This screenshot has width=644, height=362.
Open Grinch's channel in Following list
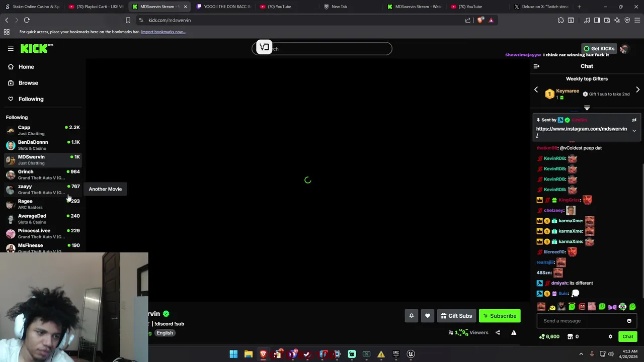coord(43,174)
